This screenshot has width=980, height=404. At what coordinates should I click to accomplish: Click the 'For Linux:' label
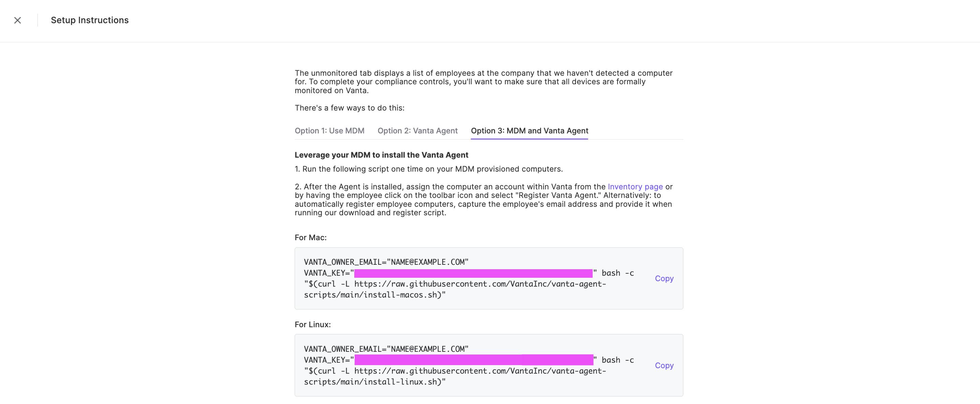tap(313, 324)
